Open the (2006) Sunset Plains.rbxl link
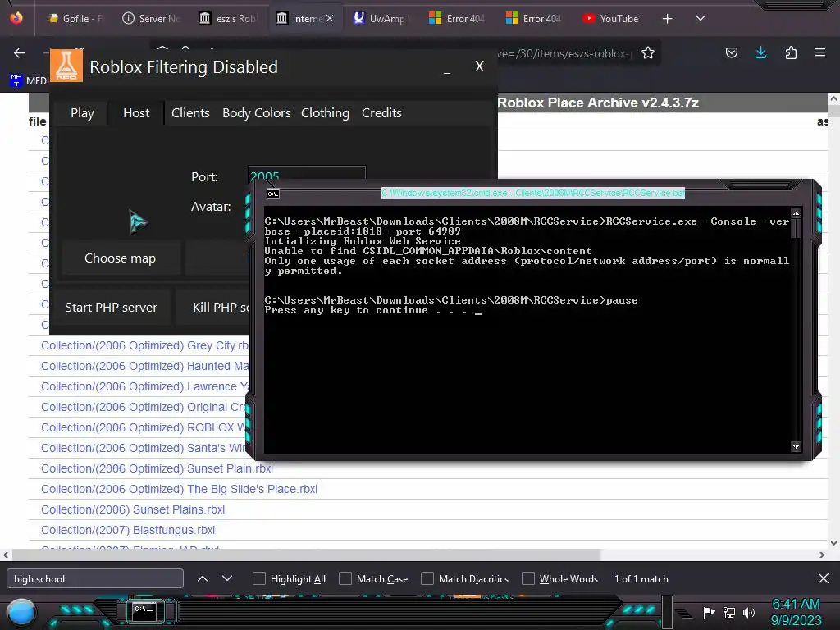 click(x=133, y=509)
